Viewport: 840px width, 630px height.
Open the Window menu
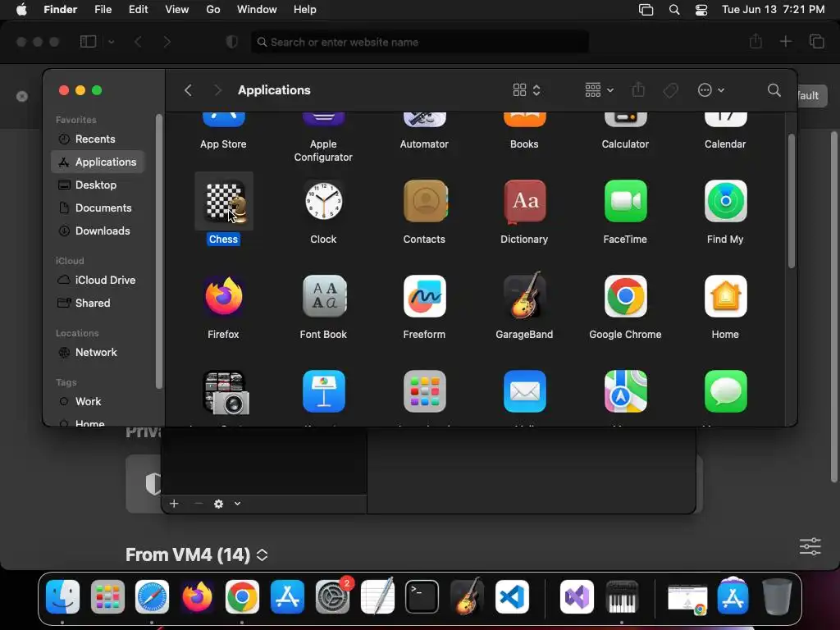pos(257,10)
